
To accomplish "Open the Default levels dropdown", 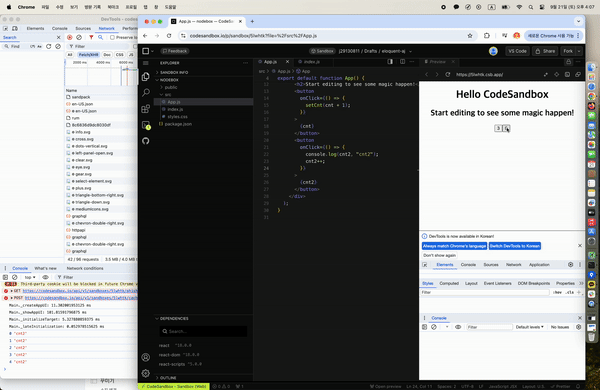I will tap(529, 327).
